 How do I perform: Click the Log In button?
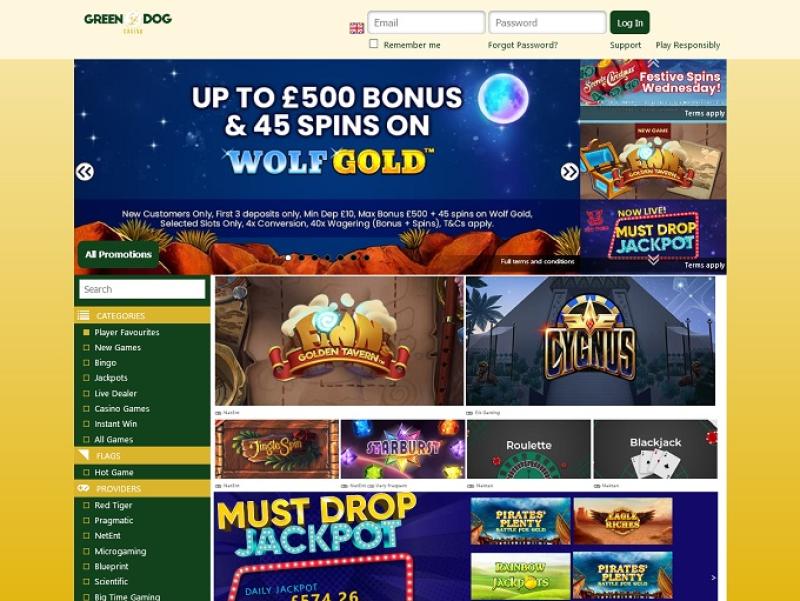630,23
